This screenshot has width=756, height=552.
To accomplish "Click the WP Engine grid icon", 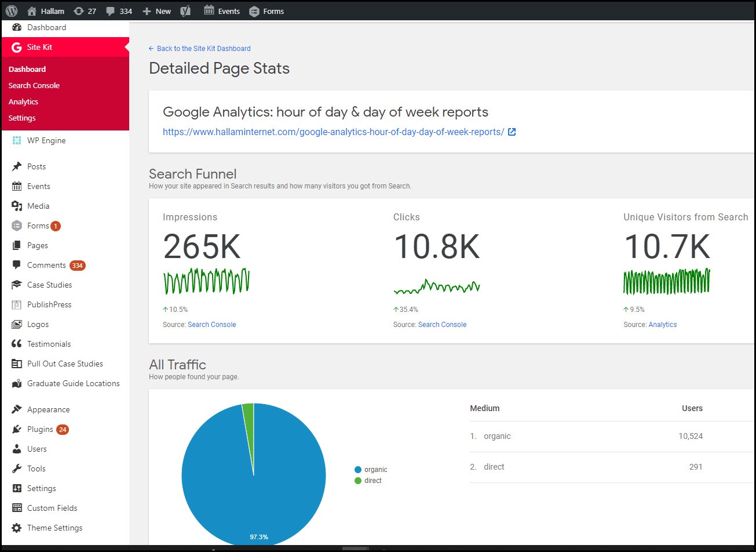I will tap(17, 140).
